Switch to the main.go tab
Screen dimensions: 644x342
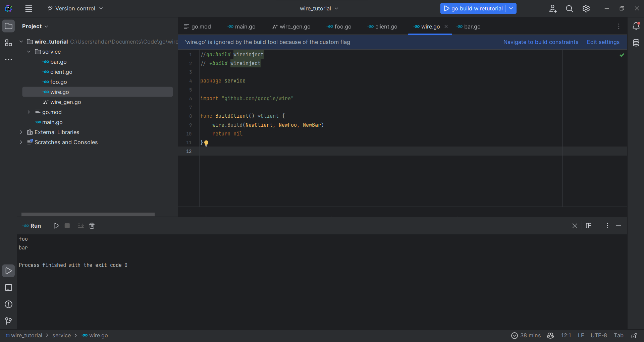click(241, 26)
